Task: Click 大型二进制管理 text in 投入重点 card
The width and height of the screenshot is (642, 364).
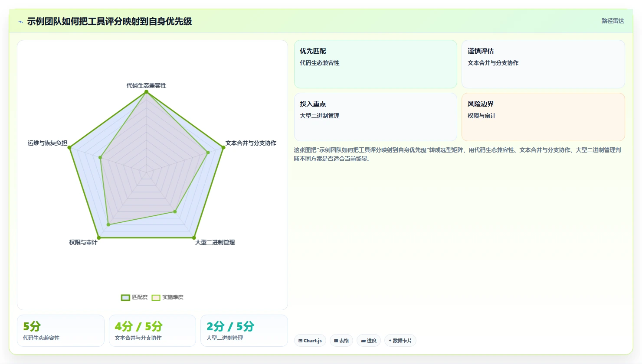Action: (320, 116)
